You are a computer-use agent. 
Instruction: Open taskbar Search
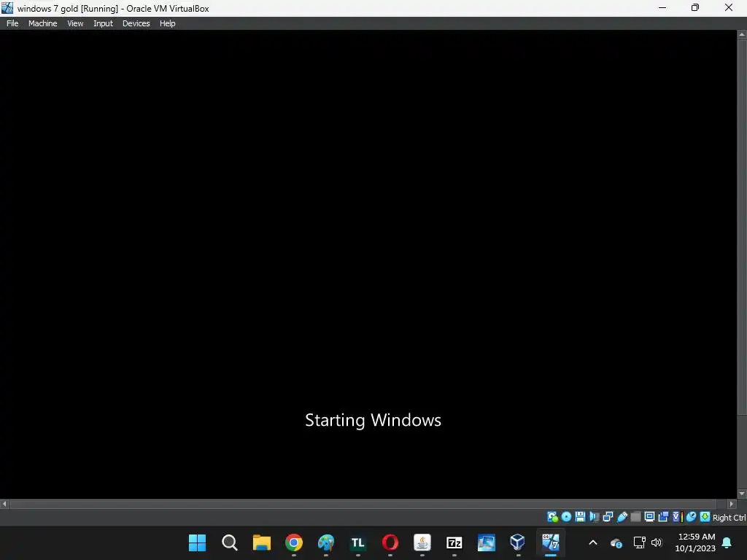point(230,542)
